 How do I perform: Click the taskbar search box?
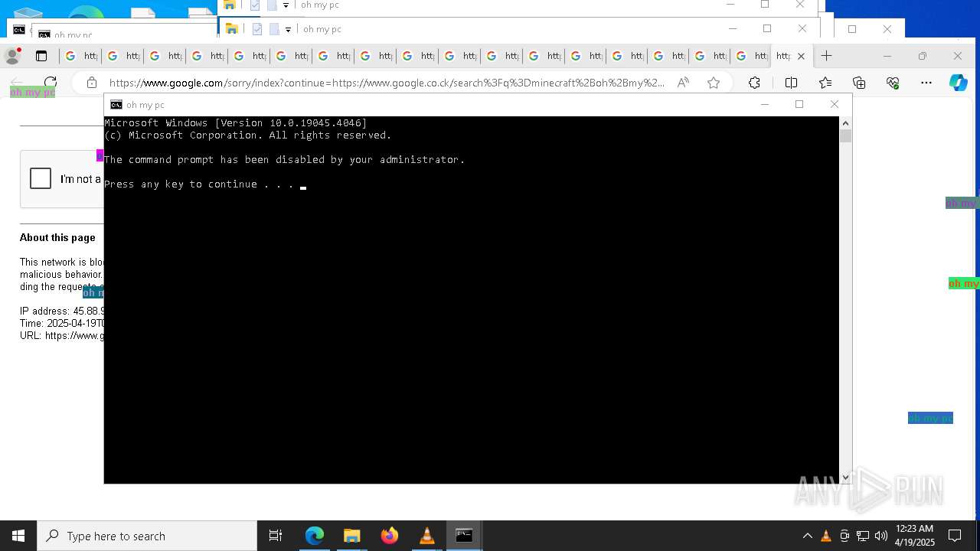pyautogui.click(x=147, y=536)
